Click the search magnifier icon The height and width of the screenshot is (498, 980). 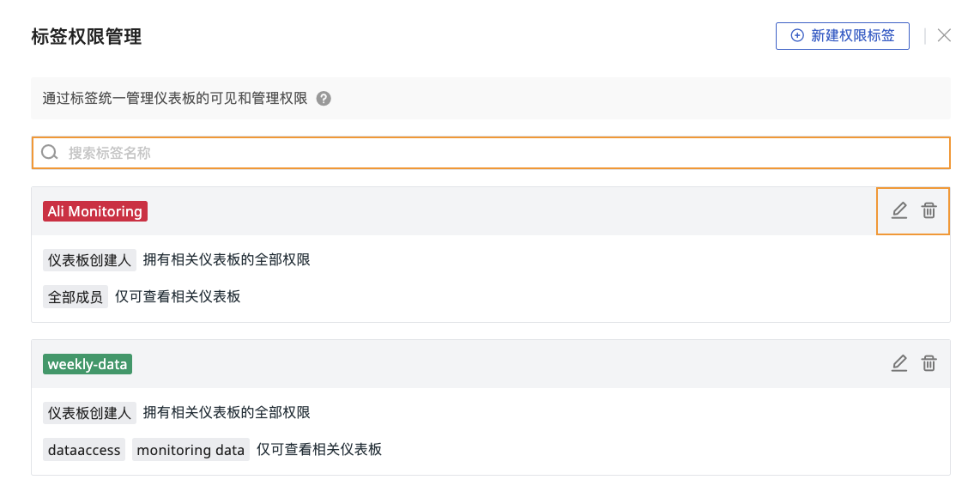point(50,152)
